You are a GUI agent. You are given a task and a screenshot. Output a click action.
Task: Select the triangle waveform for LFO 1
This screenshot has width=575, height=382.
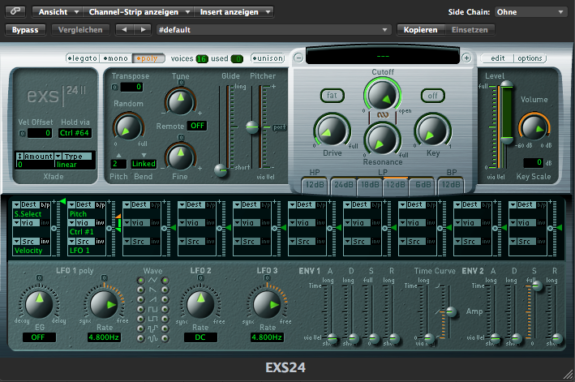click(141, 280)
